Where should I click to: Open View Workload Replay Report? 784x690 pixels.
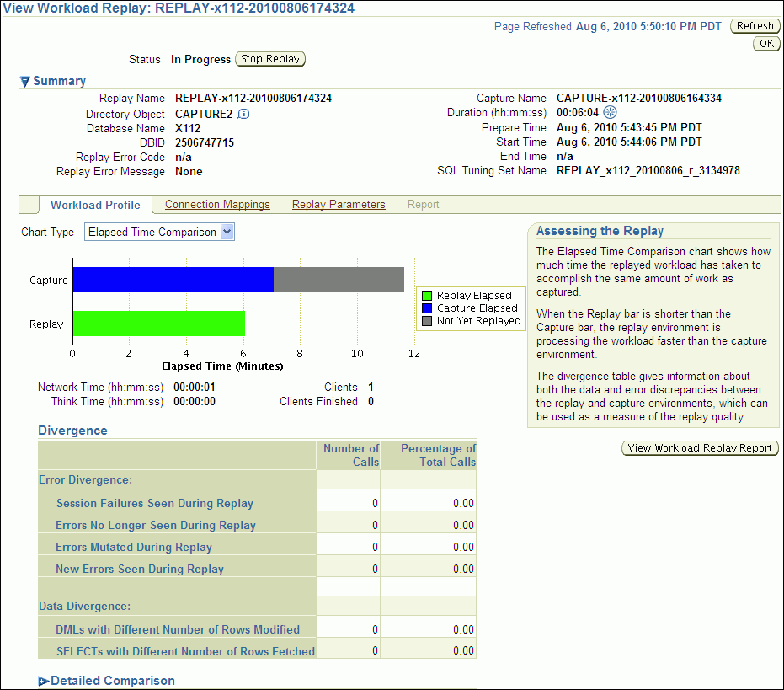coord(700,448)
